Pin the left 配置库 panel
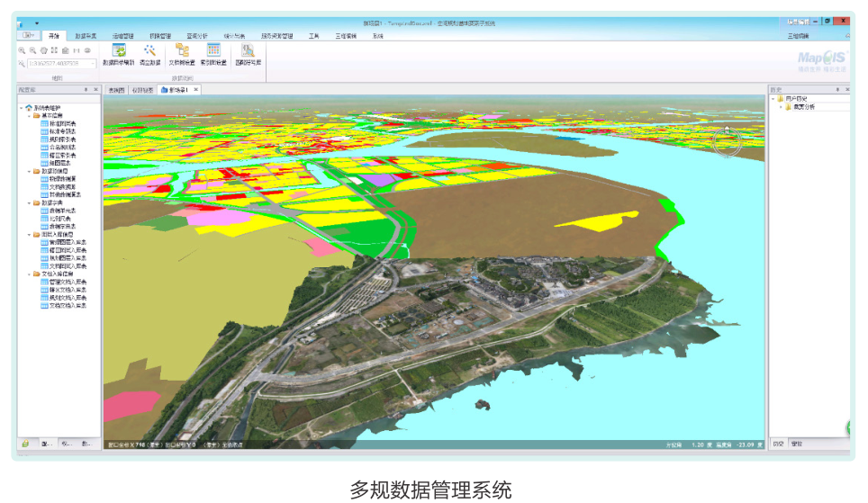868x503 pixels. (x=86, y=90)
